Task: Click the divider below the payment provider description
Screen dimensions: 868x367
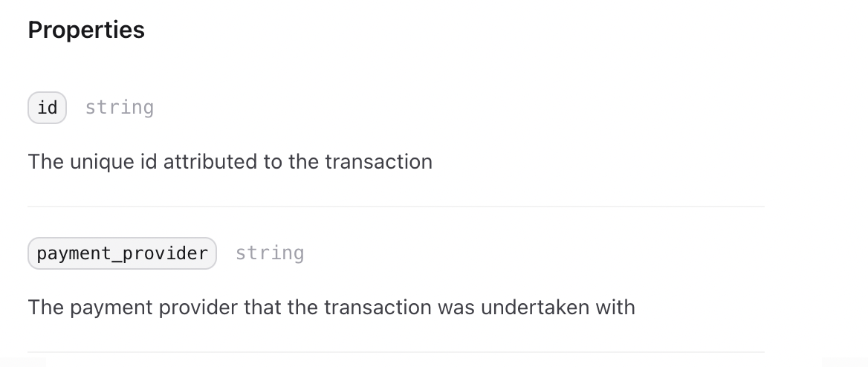Action: click(396, 352)
